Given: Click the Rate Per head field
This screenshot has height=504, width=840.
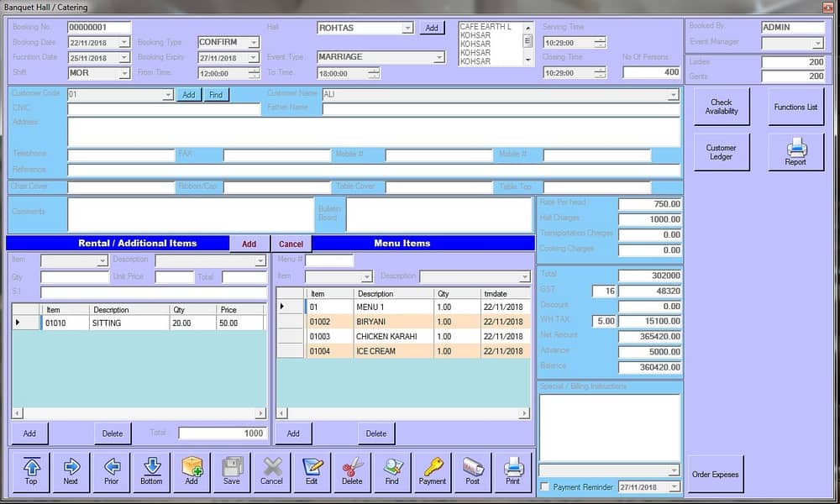Looking at the screenshot, I should (650, 204).
